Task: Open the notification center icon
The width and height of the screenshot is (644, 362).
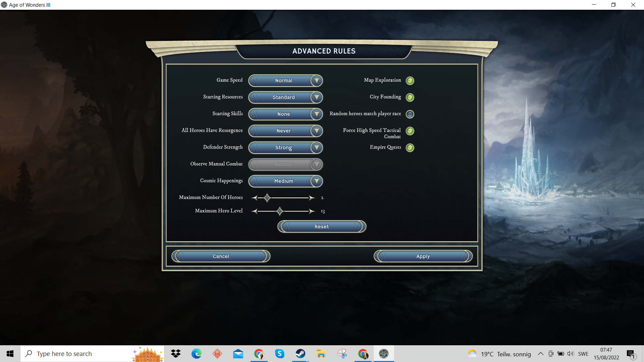Action: point(631,354)
